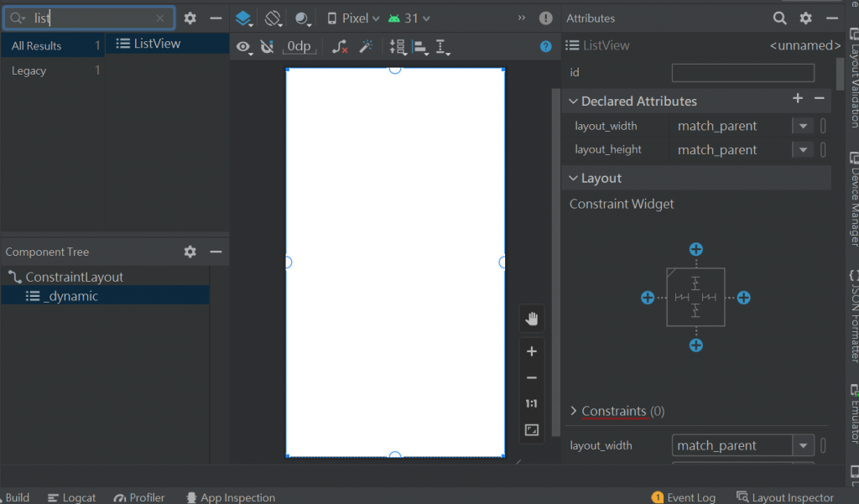Screen dimensions: 859x504
Task: Open Guidelines dropdown in layout toolbar
Action: pyautogui.click(x=443, y=48)
